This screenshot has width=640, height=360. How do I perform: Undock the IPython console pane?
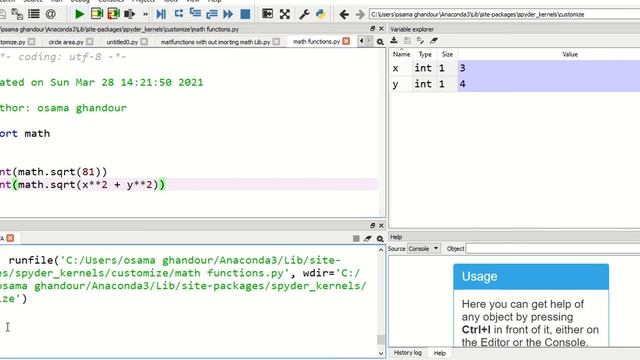(x=372, y=225)
